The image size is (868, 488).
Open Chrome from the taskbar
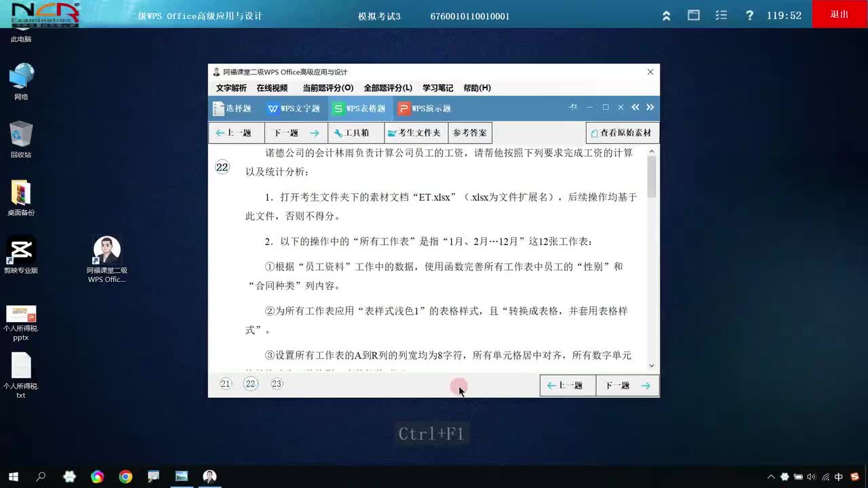click(125, 476)
